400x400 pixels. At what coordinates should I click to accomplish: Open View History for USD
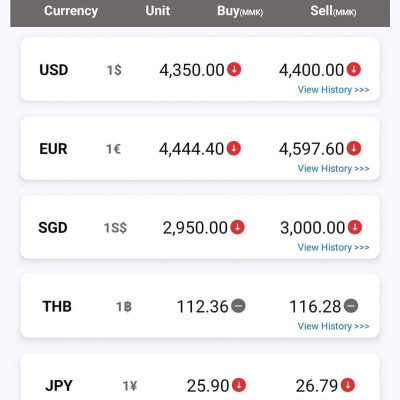click(333, 90)
